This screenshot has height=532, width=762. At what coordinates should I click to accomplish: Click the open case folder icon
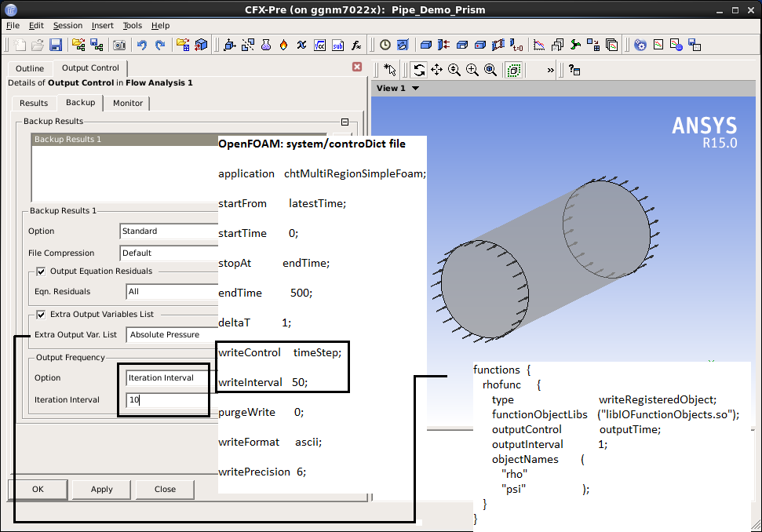(38, 46)
